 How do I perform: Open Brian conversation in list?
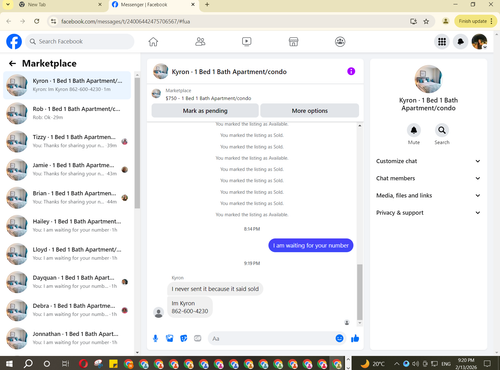click(67, 198)
